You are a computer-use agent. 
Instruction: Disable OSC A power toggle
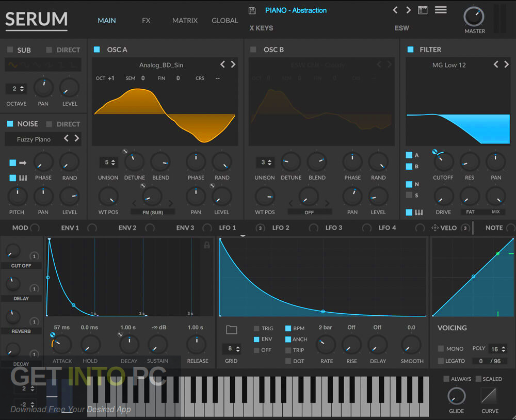click(x=97, y=50)
